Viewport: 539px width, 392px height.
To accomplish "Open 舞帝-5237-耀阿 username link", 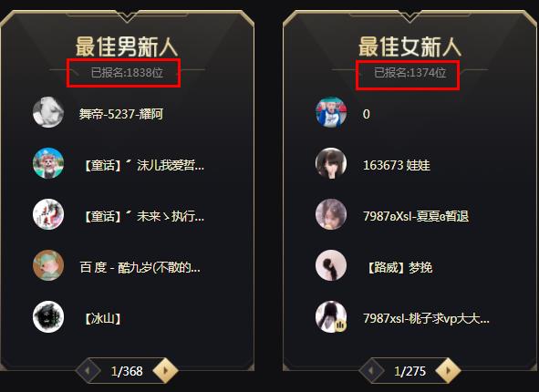I will pos(121,114).
